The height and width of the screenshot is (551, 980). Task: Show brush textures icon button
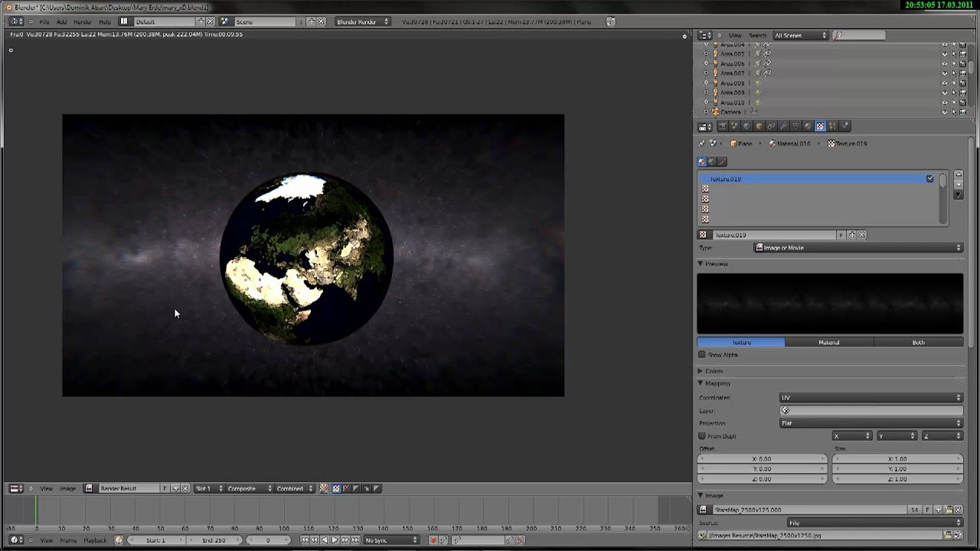[x=722, y=161]
